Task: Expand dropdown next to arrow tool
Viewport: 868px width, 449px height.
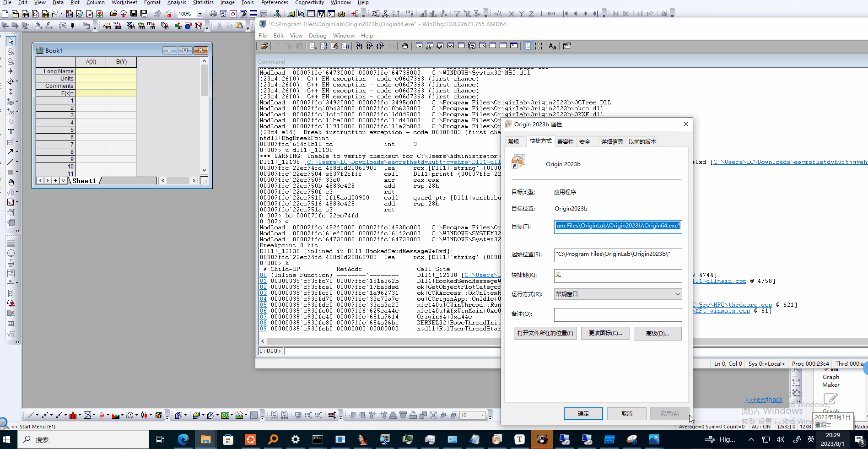Action: point(17,152)
